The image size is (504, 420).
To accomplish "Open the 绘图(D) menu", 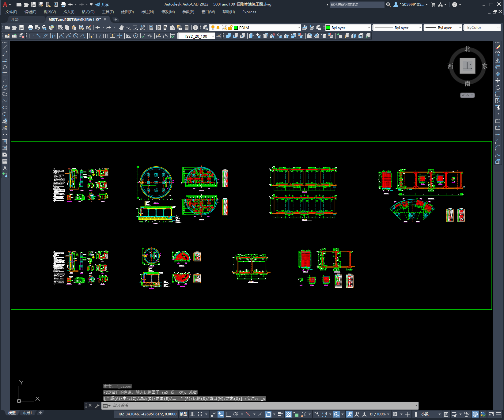I will point(127,12).
